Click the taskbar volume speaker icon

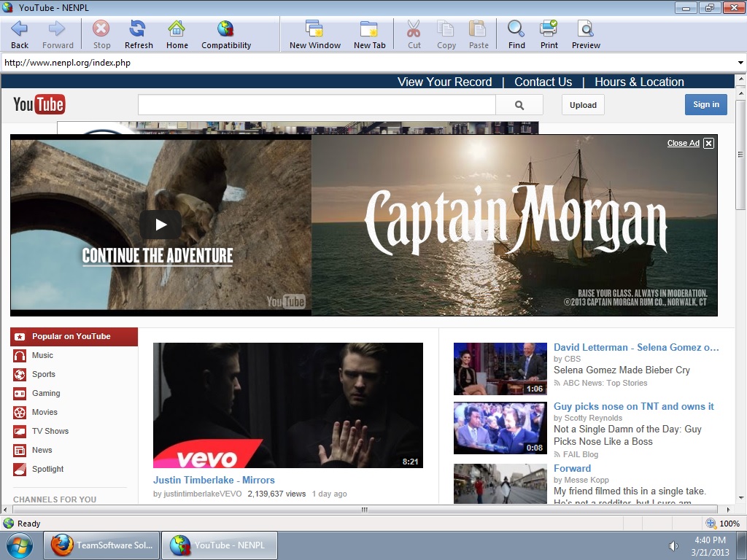coord(673,545)
